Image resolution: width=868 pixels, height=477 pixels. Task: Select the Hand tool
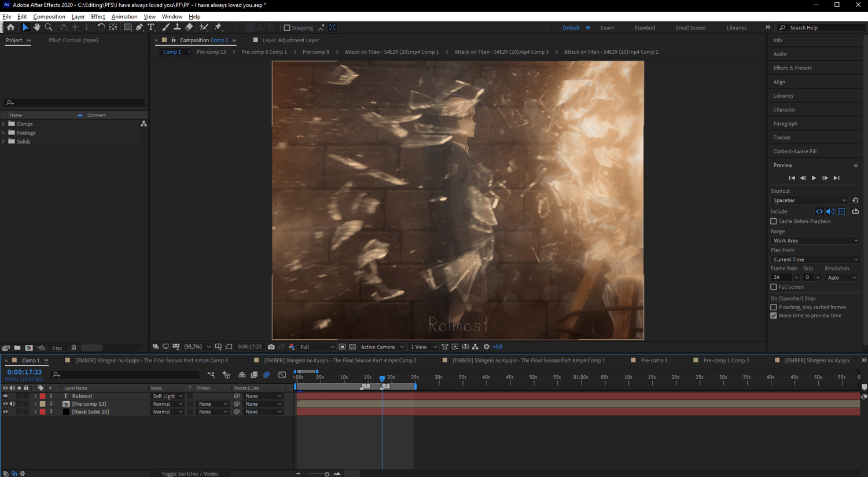tap(37, 27)
